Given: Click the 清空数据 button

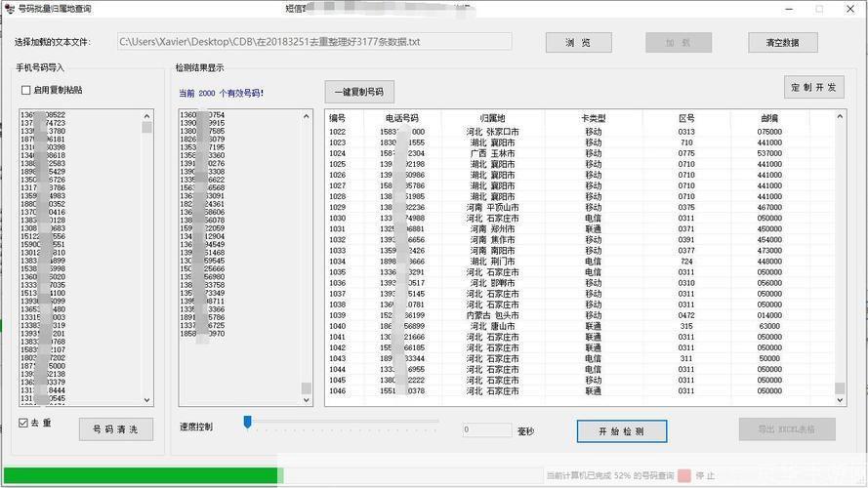Looking at the screenshot, I should pyautogui.click(x=782, y=43).
